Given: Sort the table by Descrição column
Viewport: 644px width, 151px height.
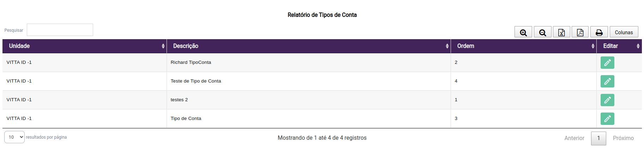Looking at the screenshot, I should 308,46.
